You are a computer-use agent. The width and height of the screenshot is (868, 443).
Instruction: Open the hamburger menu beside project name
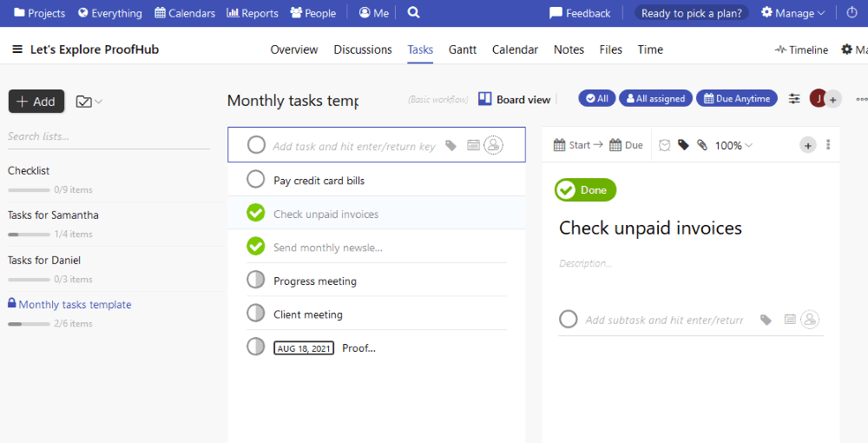pos(17,50)
